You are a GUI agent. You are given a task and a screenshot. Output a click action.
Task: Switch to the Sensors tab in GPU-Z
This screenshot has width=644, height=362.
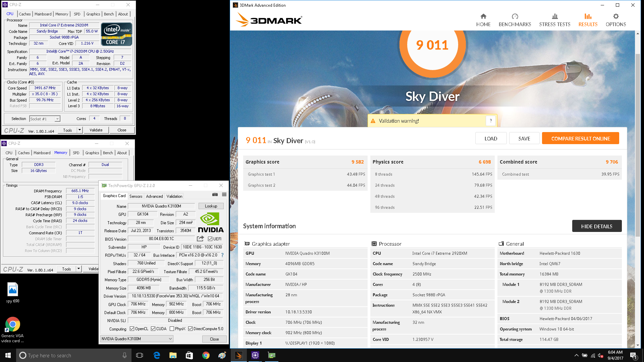[x=136, y=196]
